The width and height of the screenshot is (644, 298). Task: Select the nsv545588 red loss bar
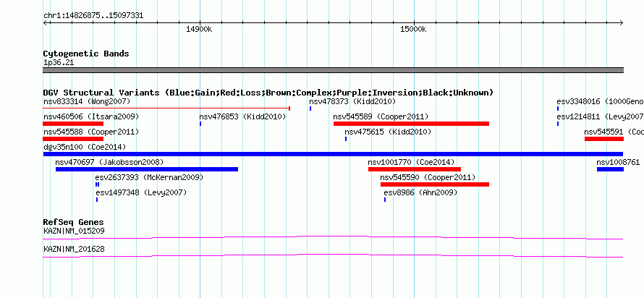pyautogui.click(x=73, y=139)
